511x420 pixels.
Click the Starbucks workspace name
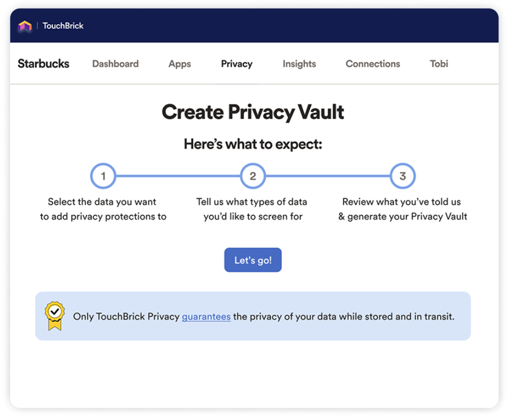(44, 64)
